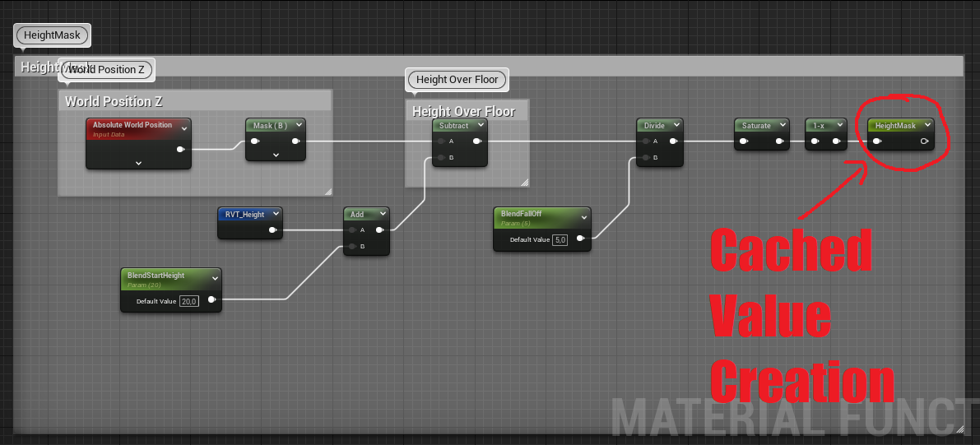Click the Mask (B) output pin
The height and width of the screenshot is (445, 980).
[295, 141]
